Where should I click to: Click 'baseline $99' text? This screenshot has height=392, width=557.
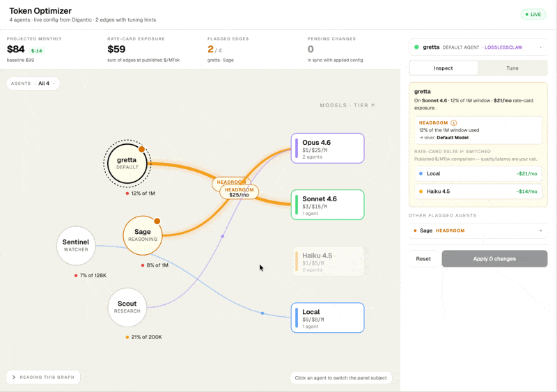tap(20, 60)
